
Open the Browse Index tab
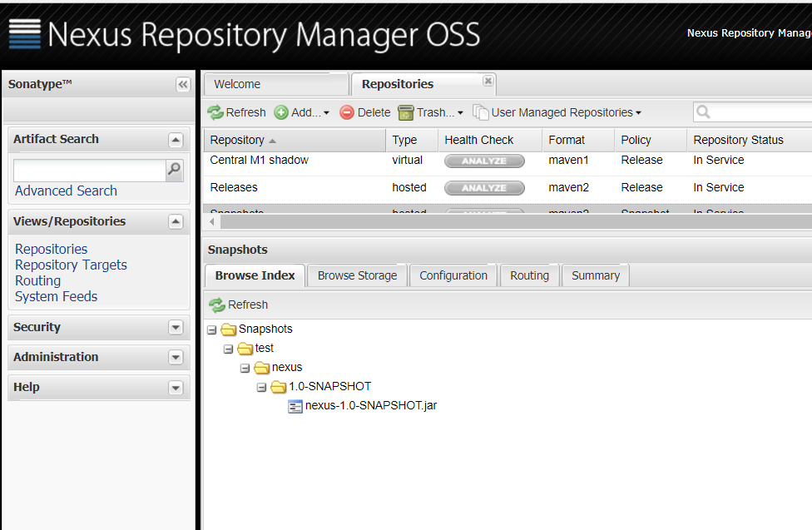255,275
